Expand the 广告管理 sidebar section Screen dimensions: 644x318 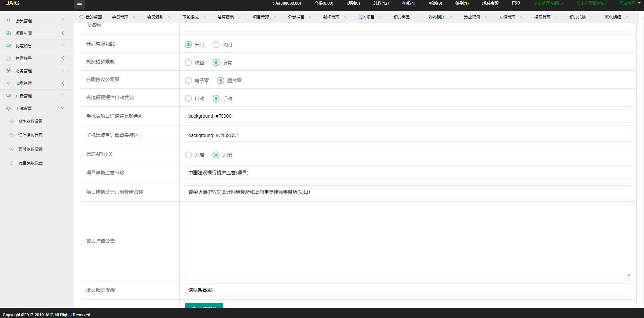(x=62, y=95)
